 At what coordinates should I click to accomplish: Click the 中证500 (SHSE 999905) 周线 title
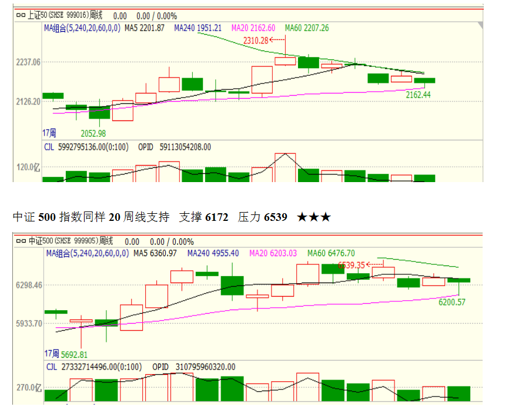tap(70, 241)
